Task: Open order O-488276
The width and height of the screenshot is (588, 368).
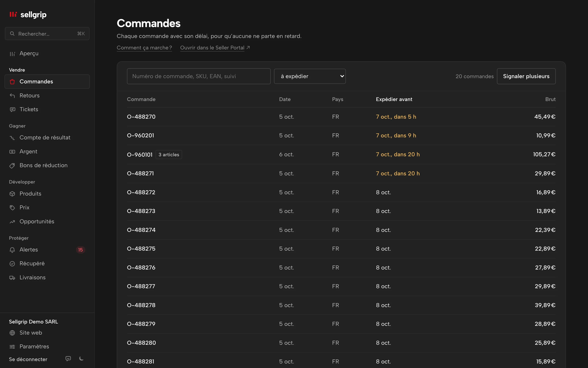Action: [x=141, y=268]
